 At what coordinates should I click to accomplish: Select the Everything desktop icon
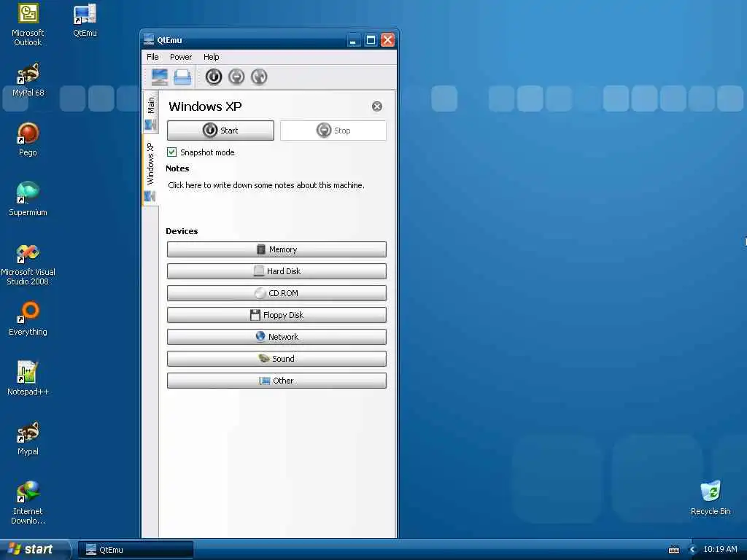pyautogui.click(x=28, y=319)
